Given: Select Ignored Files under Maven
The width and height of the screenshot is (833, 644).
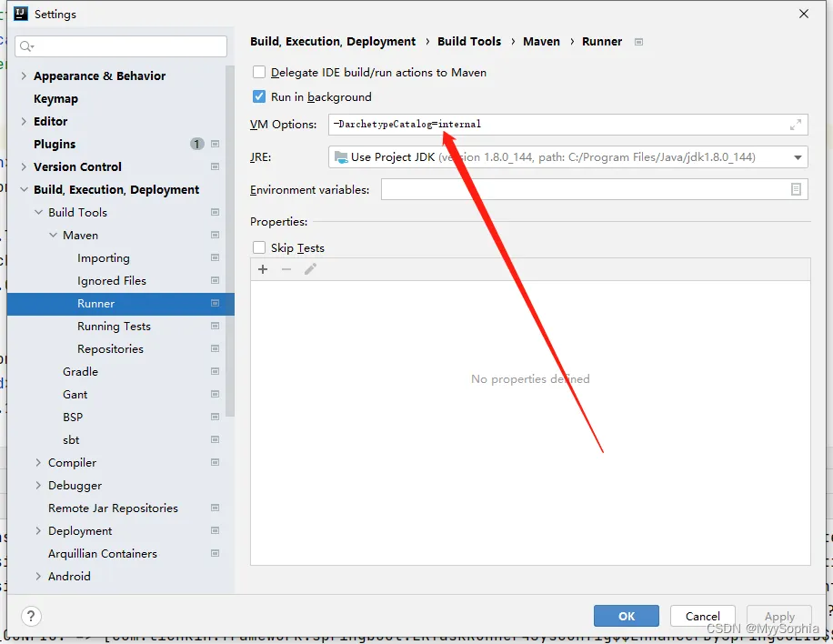Looking at the screenshot, I should (112, 280).
